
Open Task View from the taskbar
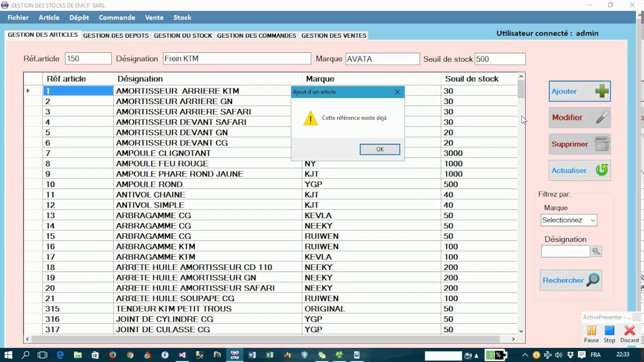pyautogui.click(x=43, y=355)
